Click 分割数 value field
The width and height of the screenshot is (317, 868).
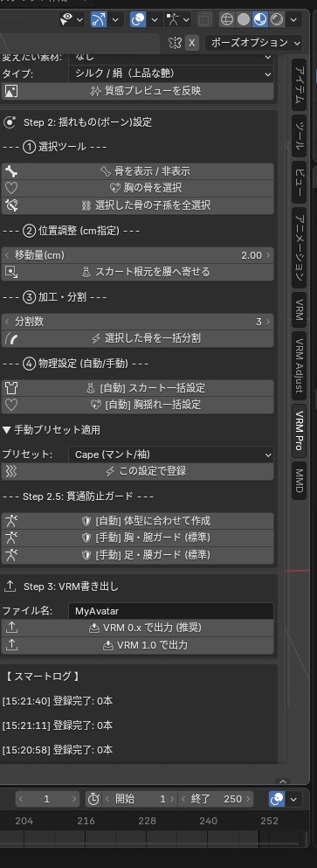click(137, 322)
